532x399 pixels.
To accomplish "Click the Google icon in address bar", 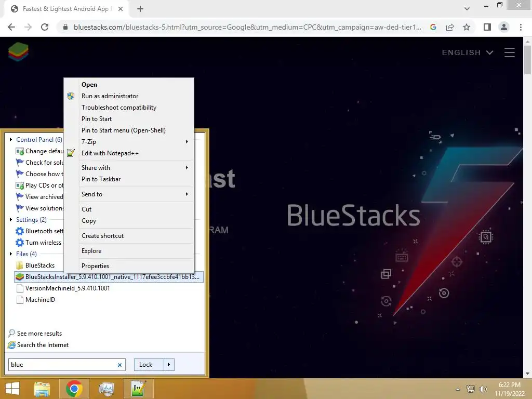I will coord(433,27).
